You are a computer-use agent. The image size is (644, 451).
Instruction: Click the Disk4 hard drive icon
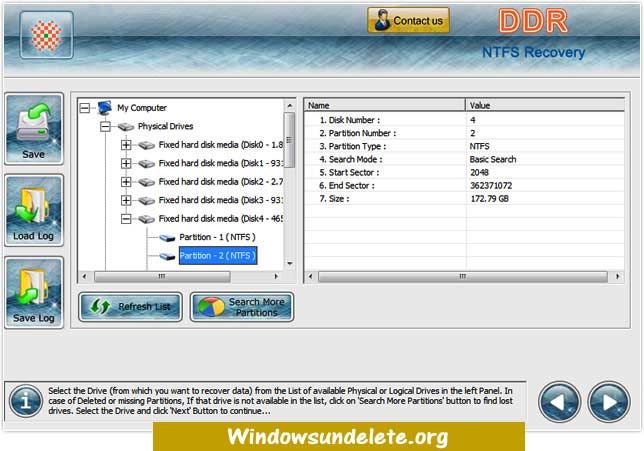146,219
